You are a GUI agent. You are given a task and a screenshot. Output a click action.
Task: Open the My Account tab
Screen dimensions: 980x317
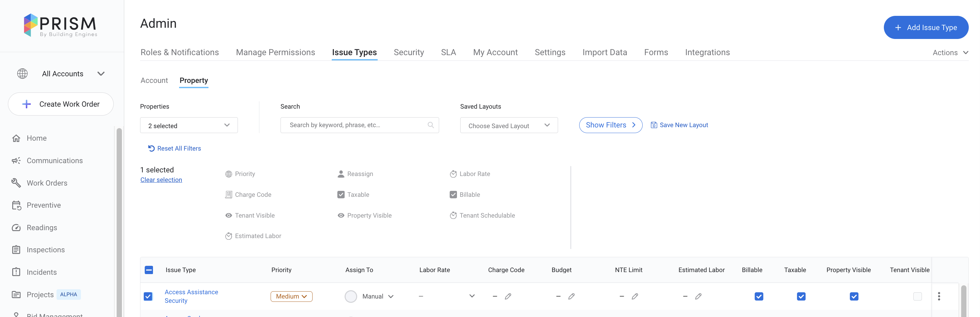[495, 53]
